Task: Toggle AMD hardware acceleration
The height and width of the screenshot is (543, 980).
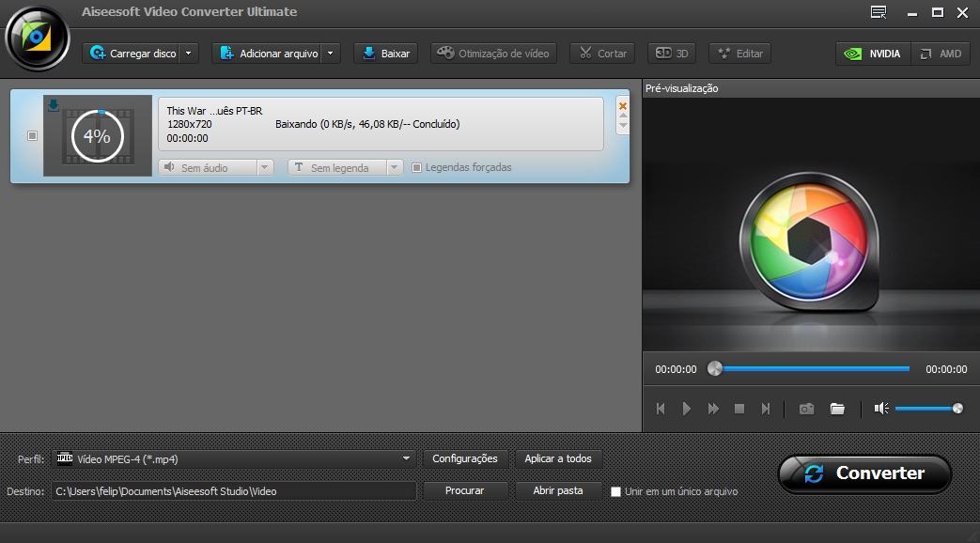Action: [941, 54]
